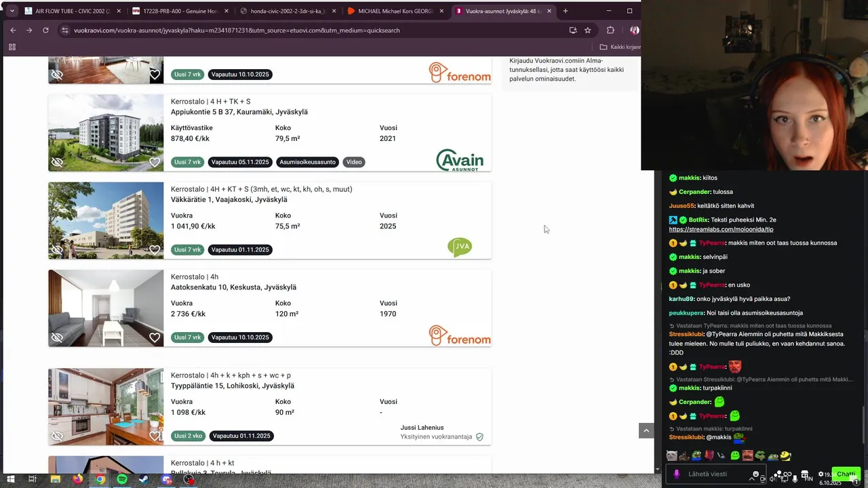The height and width of the screenshot is (488, 868).
Task: Open the browser extensions puzzle icon
Action: click(x=610, y=30)
